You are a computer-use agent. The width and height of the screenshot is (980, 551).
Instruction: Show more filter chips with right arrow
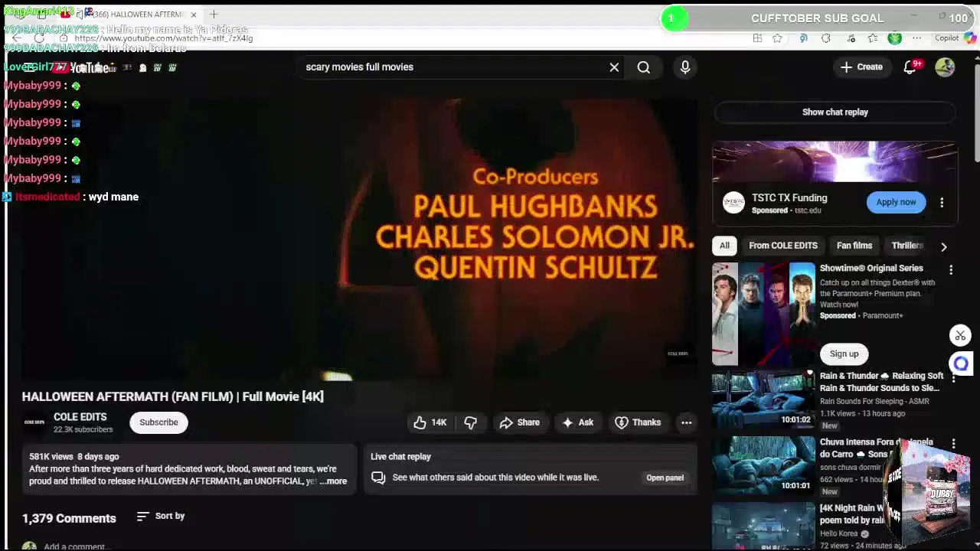click(943, 246)
